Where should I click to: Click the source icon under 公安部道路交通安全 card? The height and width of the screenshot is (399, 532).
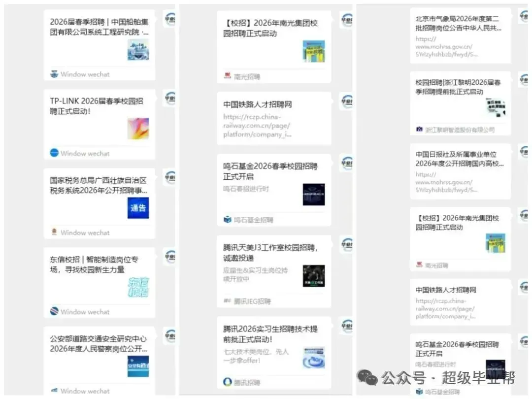tap(54, 391)
